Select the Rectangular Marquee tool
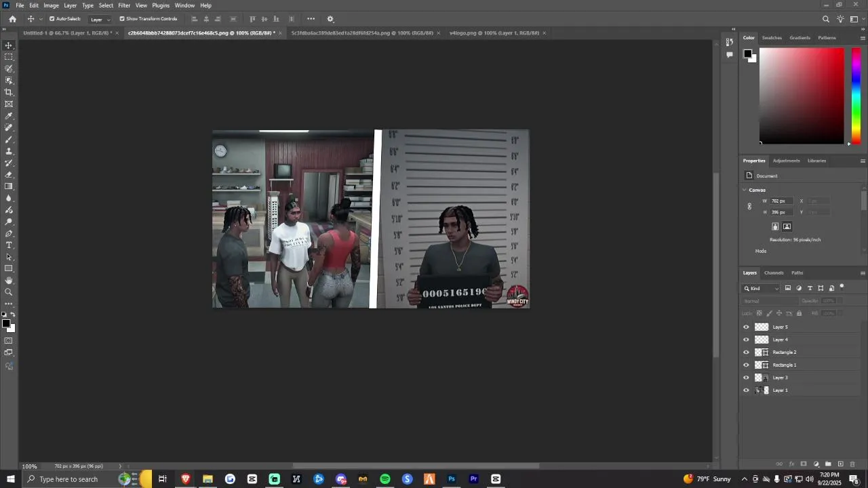This screenshot has width=868, height=488. (9, 57)
